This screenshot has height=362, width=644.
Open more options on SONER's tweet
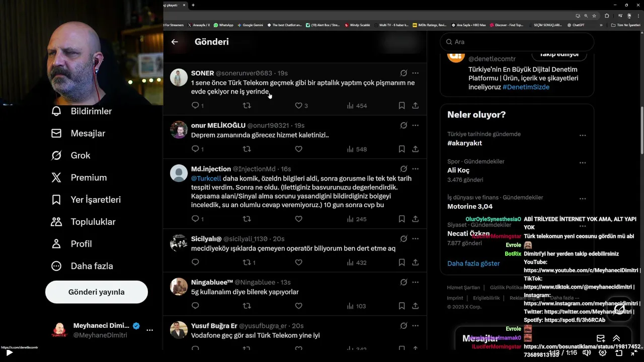click(x=415, y=73)
